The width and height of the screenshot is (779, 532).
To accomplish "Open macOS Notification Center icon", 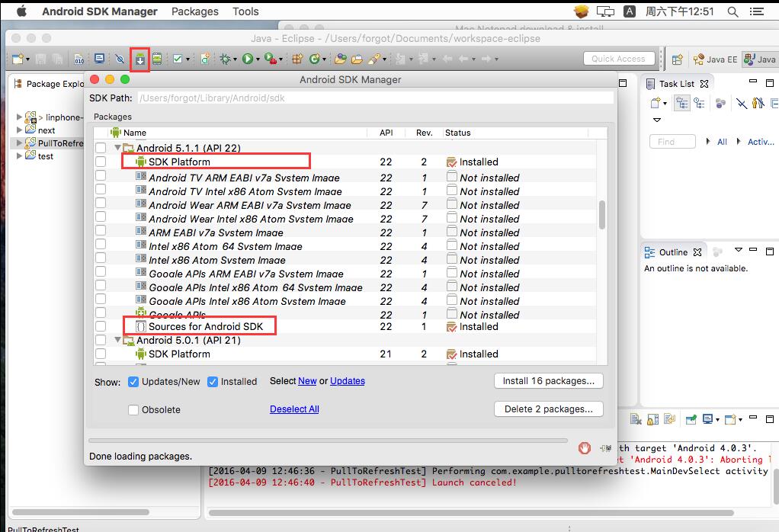I will (x=757, y=11).
